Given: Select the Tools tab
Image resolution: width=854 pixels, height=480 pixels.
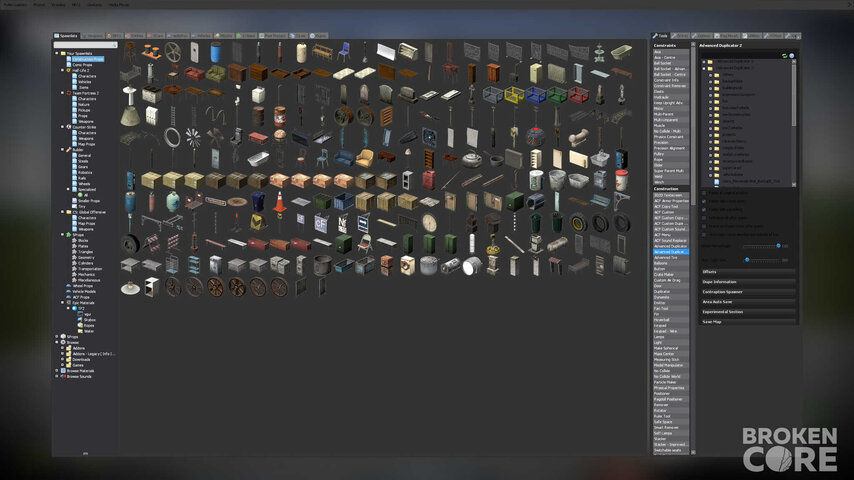Looking at the screenshot, I should click(660, 35).
